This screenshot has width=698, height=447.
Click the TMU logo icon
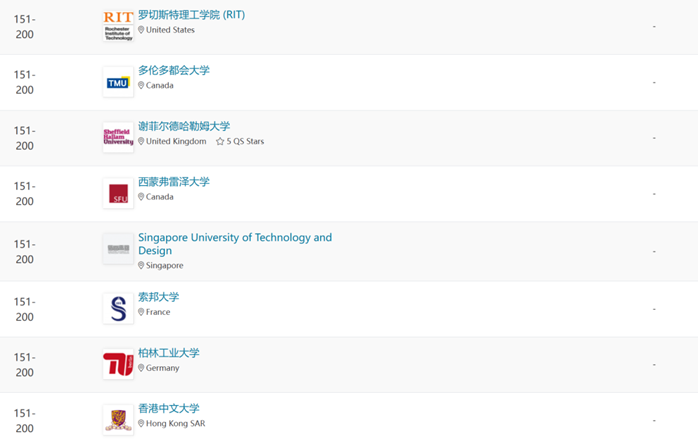point(118,82)
